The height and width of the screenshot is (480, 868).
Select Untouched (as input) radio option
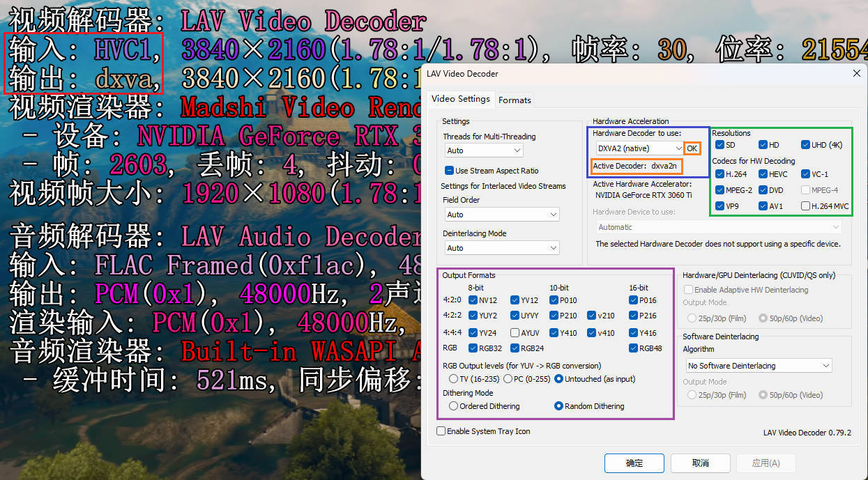[558, 379]
